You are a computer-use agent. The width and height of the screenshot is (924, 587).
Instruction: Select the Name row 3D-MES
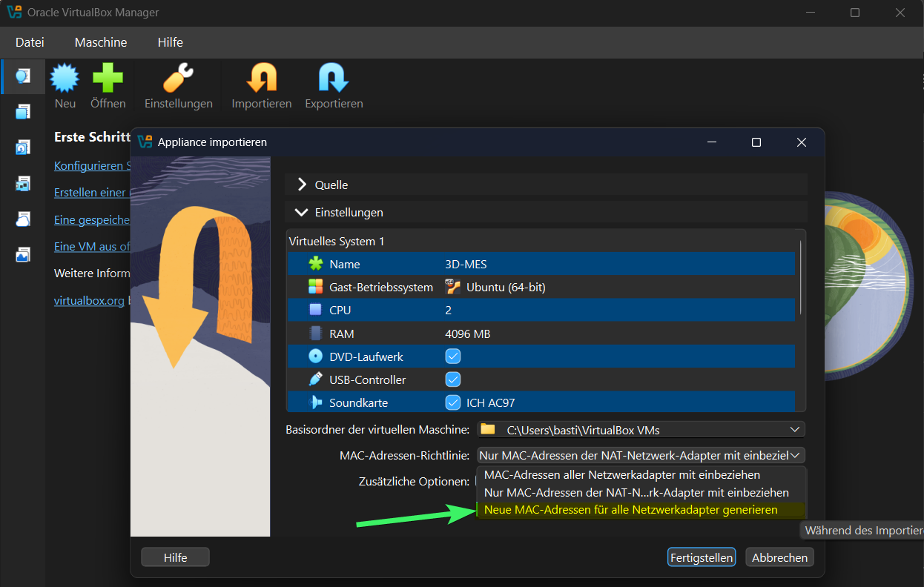(x=540, y=264)
